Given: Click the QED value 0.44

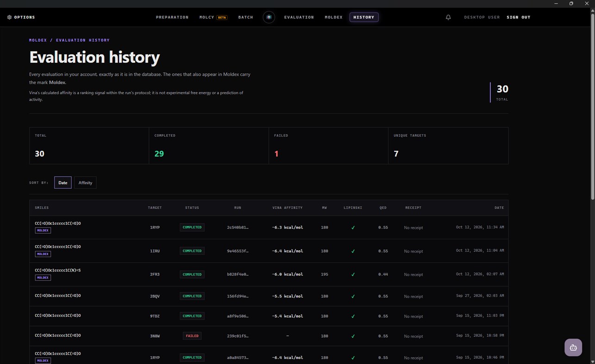Looking at the screenshot, I should click(x=383, y=274).
